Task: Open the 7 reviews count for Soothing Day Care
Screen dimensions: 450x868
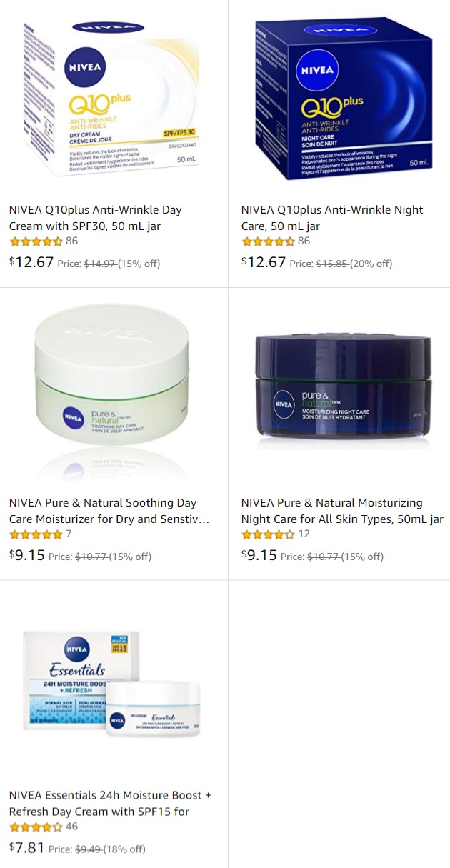Action: (69, 534)
